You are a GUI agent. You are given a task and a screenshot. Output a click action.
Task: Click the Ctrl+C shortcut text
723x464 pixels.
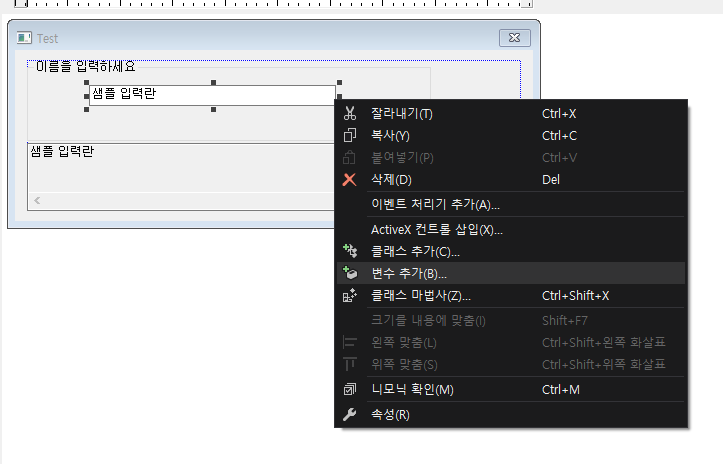click(559, 136)
